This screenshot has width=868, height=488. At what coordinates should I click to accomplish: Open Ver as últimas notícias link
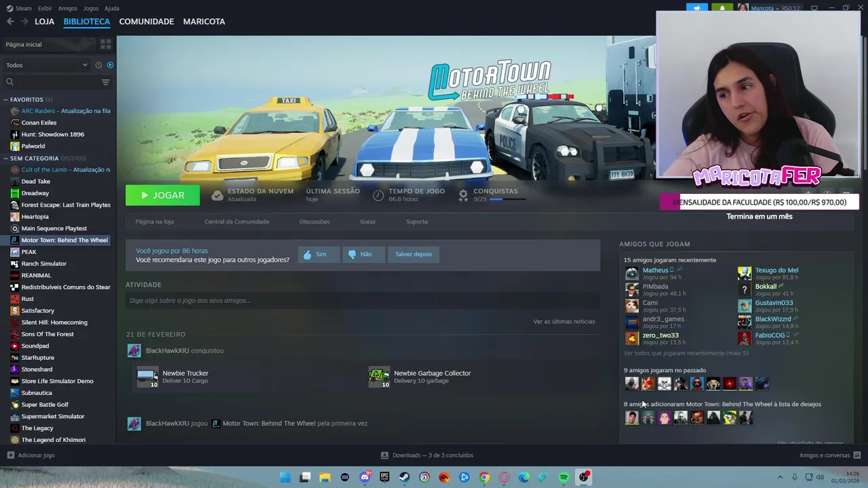pos(564,321)
